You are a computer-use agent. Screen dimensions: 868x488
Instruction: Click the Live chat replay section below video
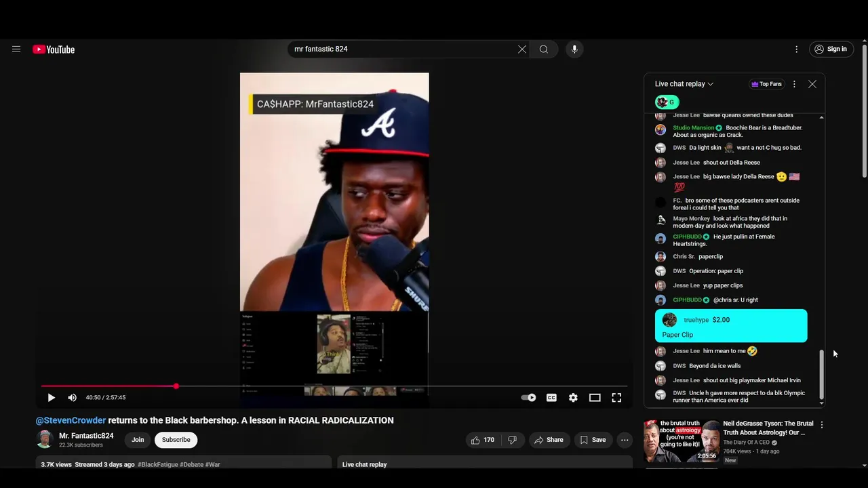485,462
